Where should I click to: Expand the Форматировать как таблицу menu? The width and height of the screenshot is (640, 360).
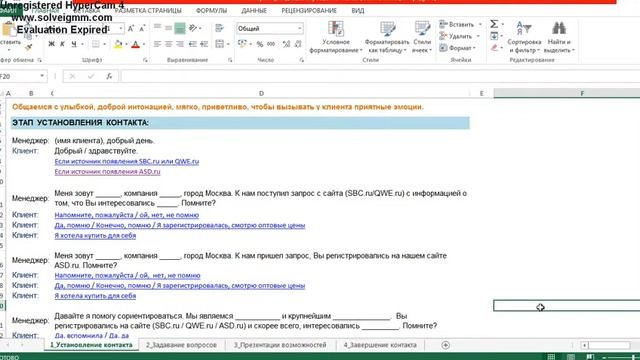pos(387,37)
